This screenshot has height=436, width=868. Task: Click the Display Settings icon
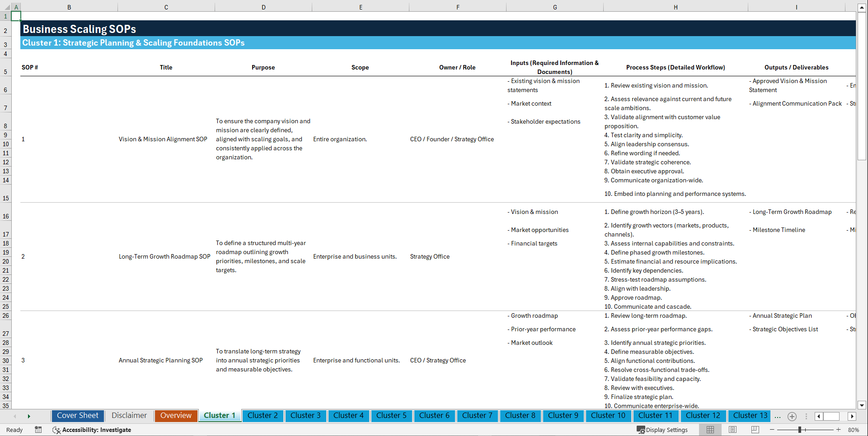(662, 430)
